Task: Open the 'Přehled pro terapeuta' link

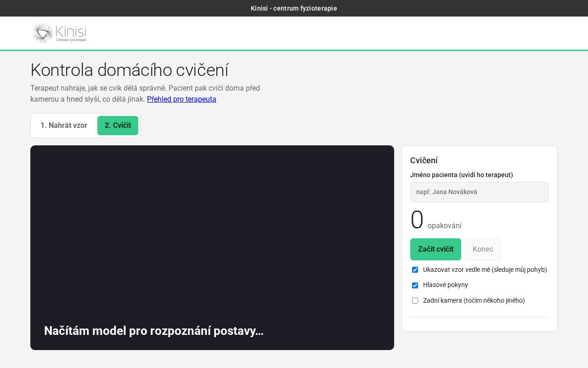Action: [x=181, y=99]
